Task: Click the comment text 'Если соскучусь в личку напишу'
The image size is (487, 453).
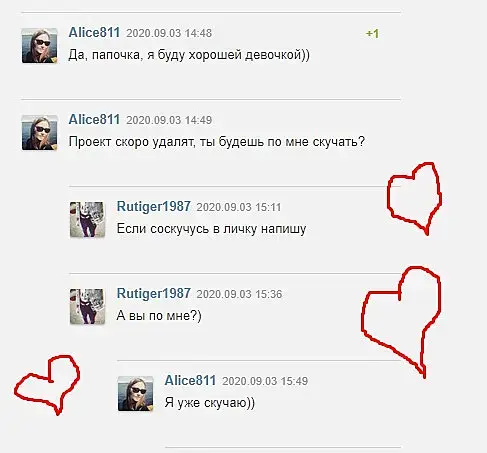Action: (x=211, y=229)
